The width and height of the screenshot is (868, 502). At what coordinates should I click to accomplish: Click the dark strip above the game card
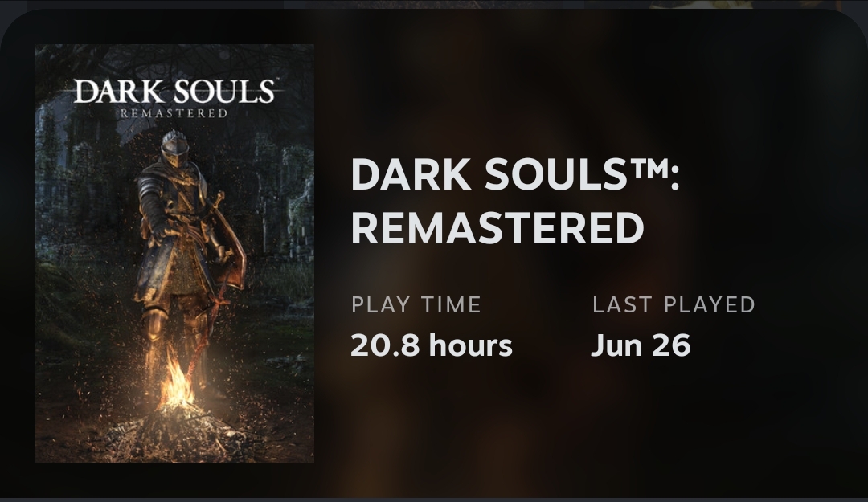(434, 4)
